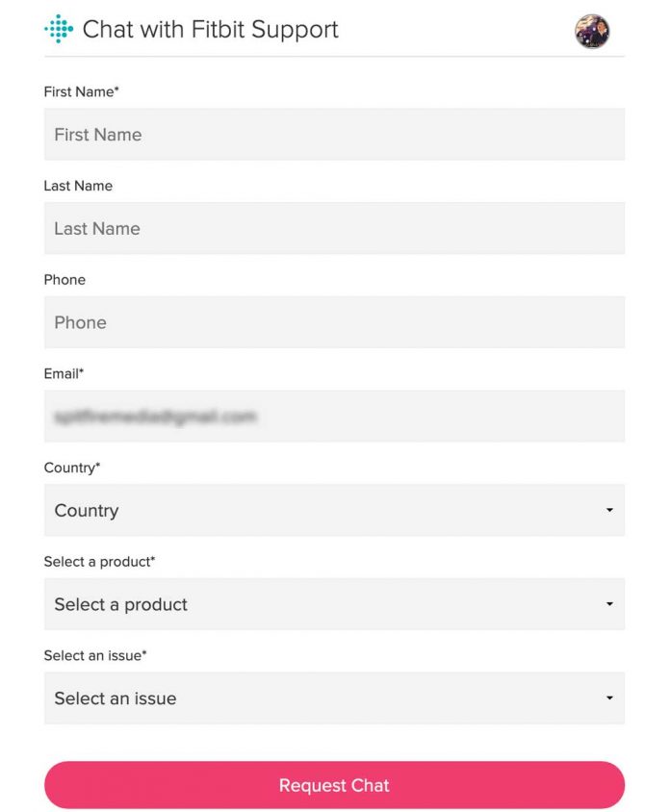Viewport: 670px width, 812px height.
Task: Click the Select a product placeholder text
Action: [119, 604]
